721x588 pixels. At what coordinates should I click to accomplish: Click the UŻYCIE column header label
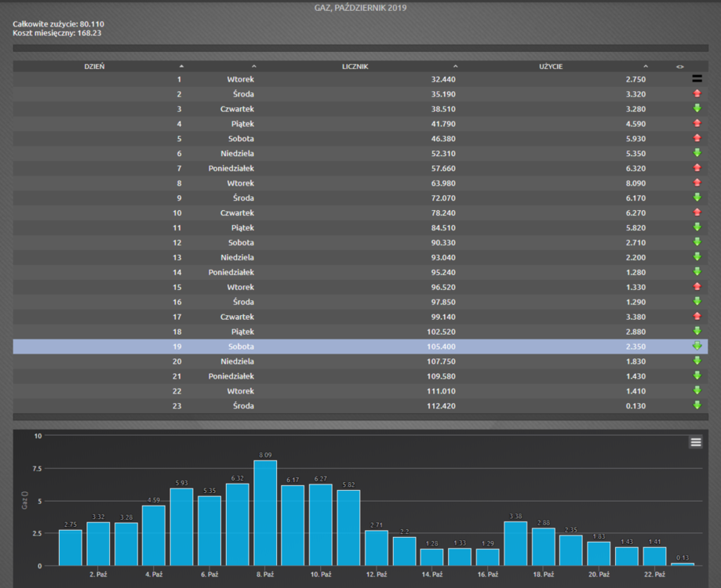point(550,67)
